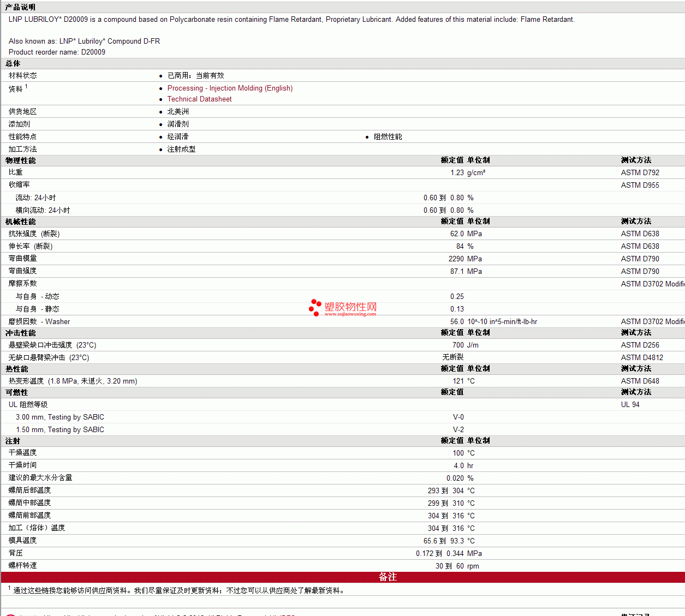Select the 北美洲 value

[x=178, y=112]
